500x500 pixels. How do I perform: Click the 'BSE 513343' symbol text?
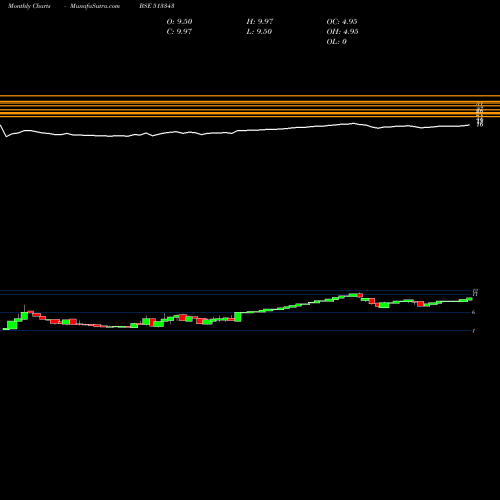click(x=157, y=6)
